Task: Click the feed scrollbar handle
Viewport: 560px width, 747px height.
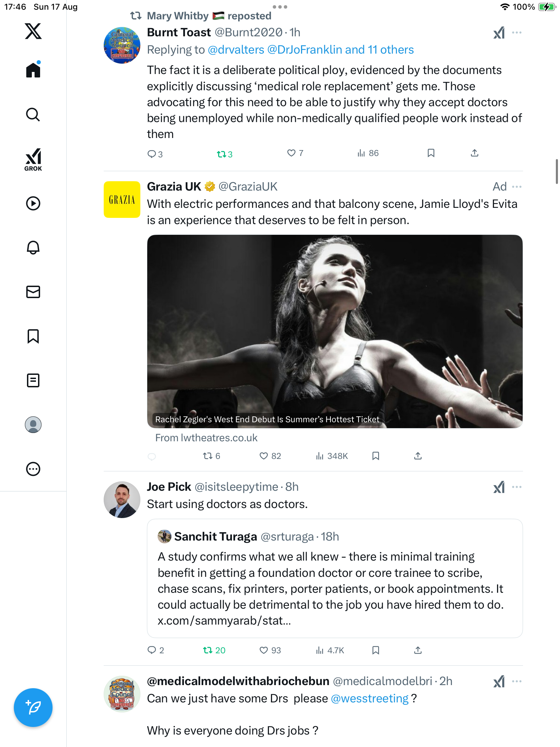Action: pyautogui.click(x=557, y=172)
